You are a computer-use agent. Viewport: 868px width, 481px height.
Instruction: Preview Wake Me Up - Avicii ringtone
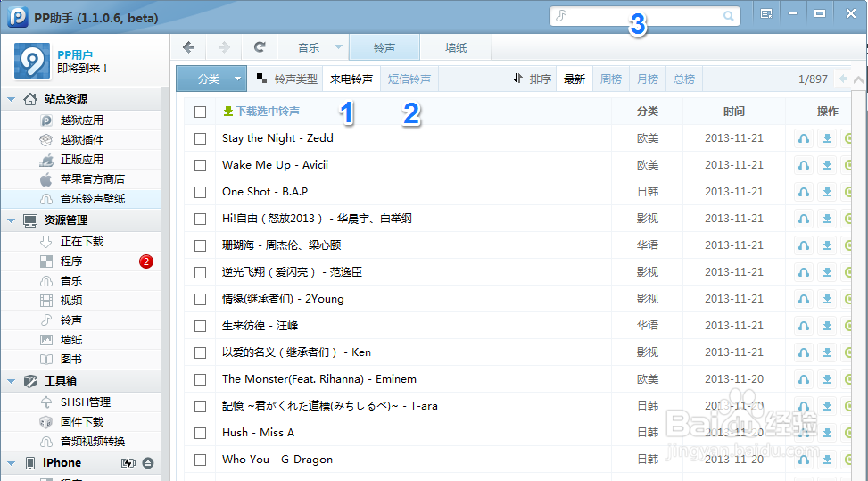[x=804, y=165]
